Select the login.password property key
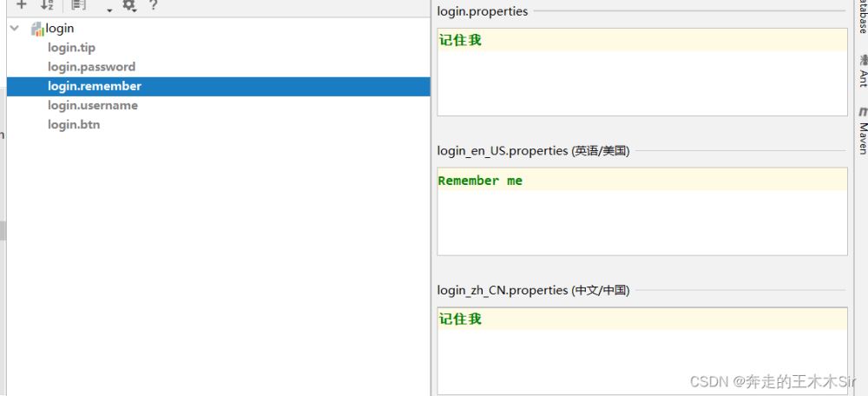This screenshot has height=396, width=868. click(x=91, y=67)
